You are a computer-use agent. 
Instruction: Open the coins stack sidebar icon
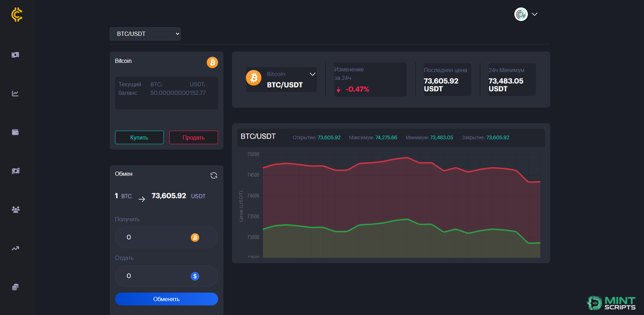[x=15, y=287]
